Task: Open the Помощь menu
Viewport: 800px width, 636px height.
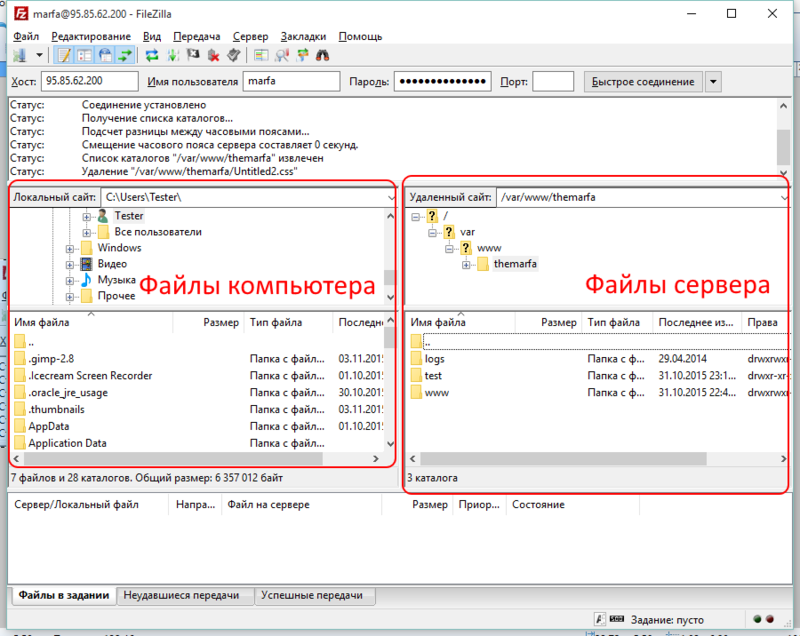Action: pos(360,36)
